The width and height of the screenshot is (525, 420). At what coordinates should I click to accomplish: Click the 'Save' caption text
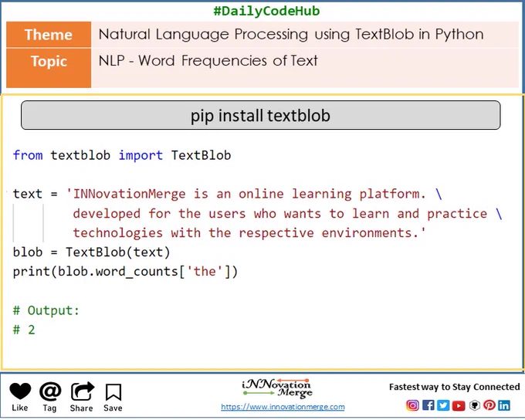click(x=113, y=408)
